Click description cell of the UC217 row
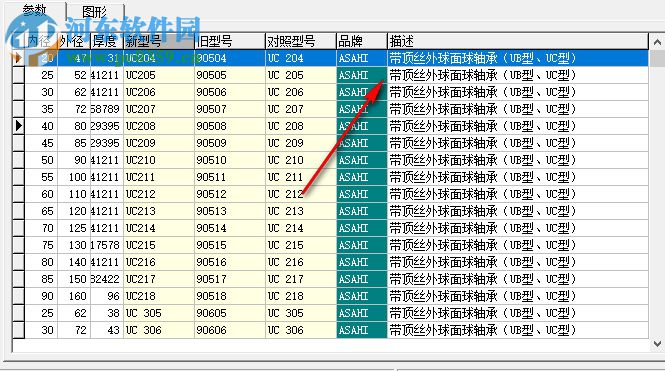The height and width of the screenshot is (371, 665). 518,279
